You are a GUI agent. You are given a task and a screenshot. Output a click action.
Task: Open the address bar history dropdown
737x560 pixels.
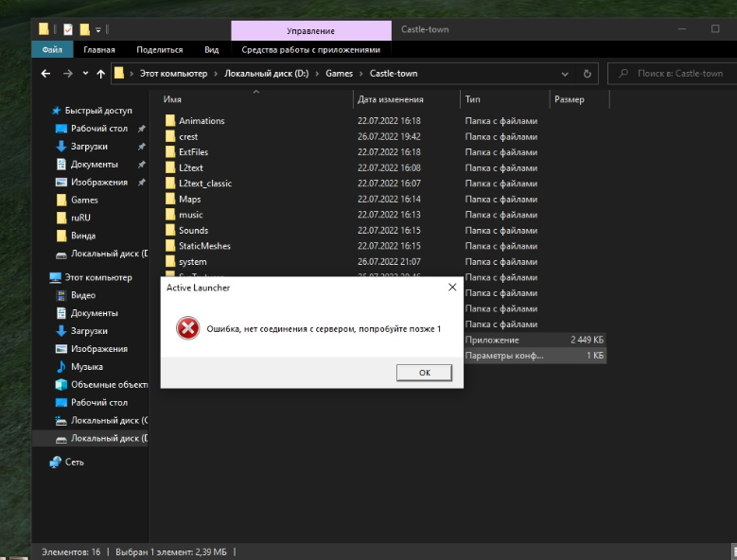click(567, 74)
